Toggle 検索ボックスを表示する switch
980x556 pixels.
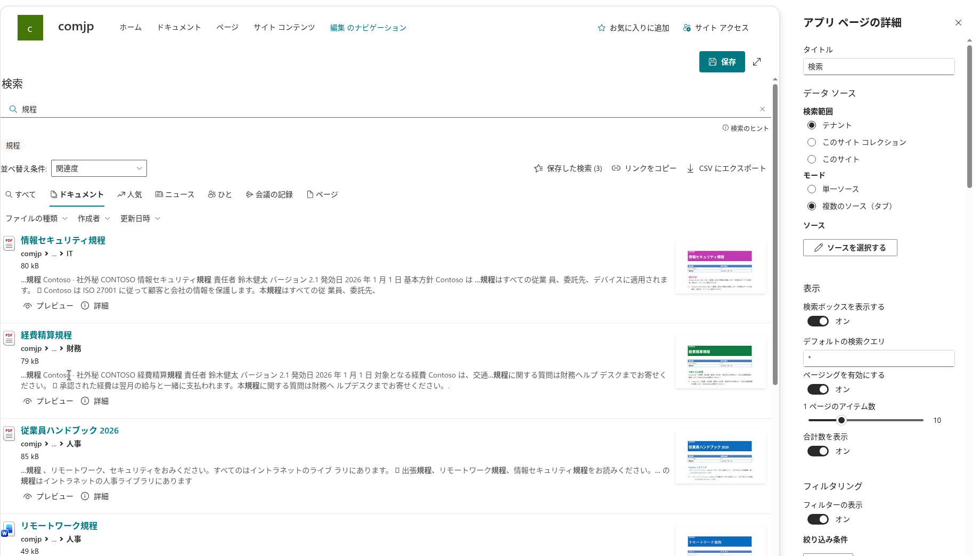click(x=818, y=321)
